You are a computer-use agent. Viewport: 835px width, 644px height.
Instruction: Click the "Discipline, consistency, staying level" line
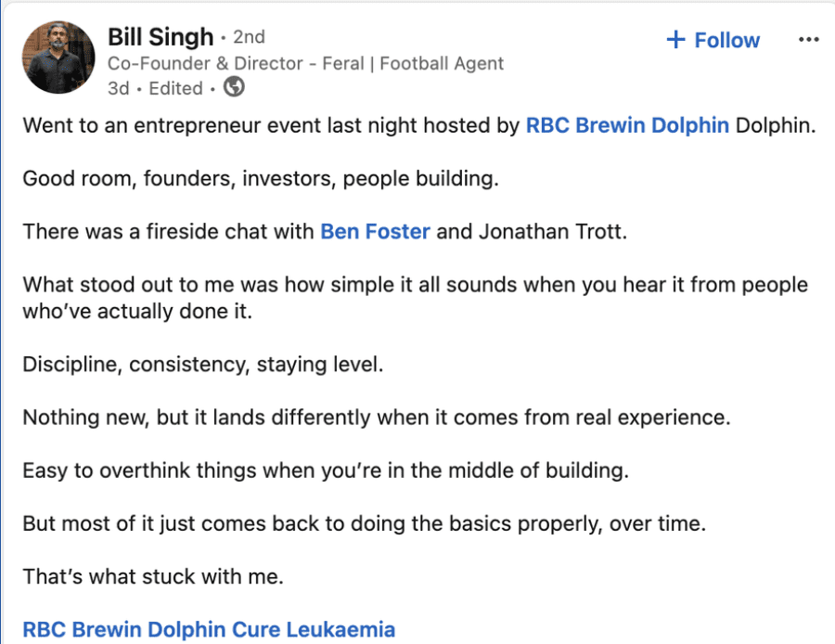coord(202,364)
